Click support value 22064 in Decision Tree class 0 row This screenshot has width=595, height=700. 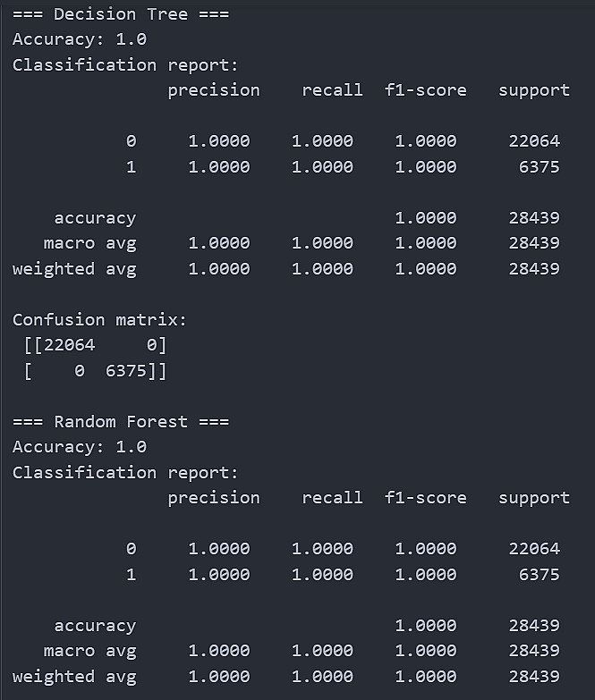pyautogui.click(x=534, y=141)
